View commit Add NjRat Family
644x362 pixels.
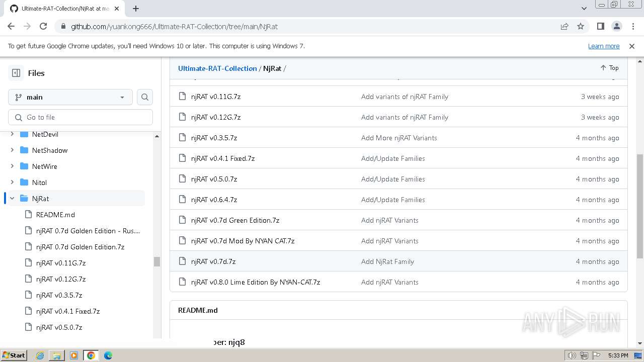click(387, 261)
